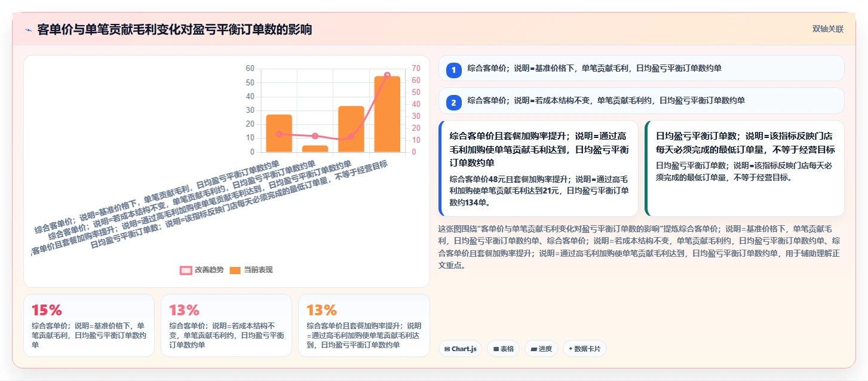
Task: Click the shortest orange bar in chart
Action: 315,149
